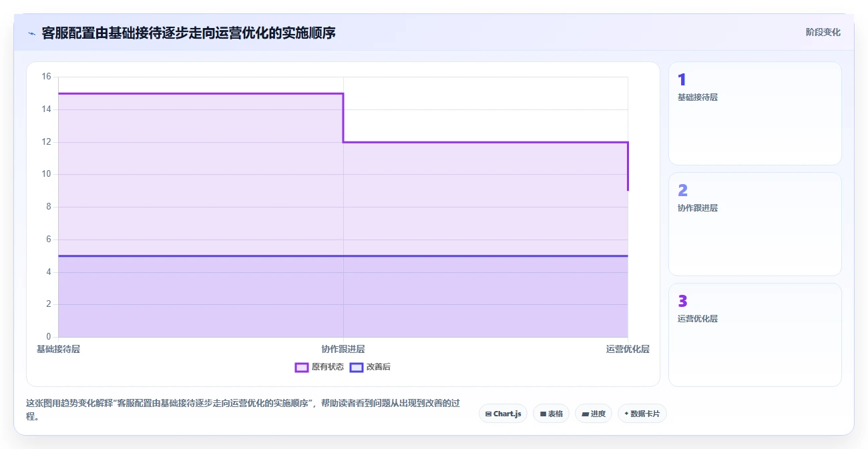Click the table icon in 表格 pill
Viewport: 868px width, 449px height.
544,414
